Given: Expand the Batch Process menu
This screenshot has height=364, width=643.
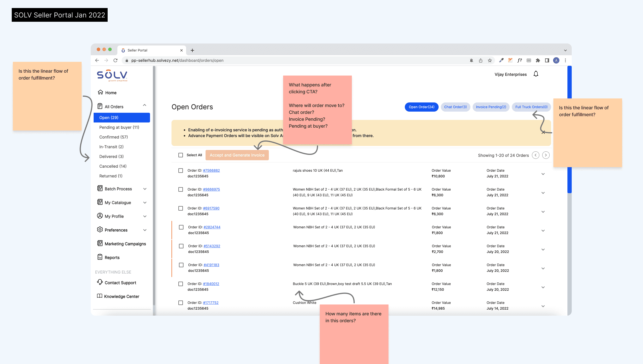Looking at the screenshot, I should tap(145, 189).
